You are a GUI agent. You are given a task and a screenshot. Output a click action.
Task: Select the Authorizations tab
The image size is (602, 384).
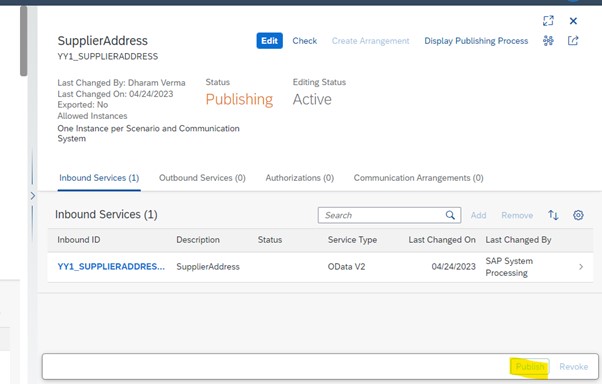(x=300, y=178)
